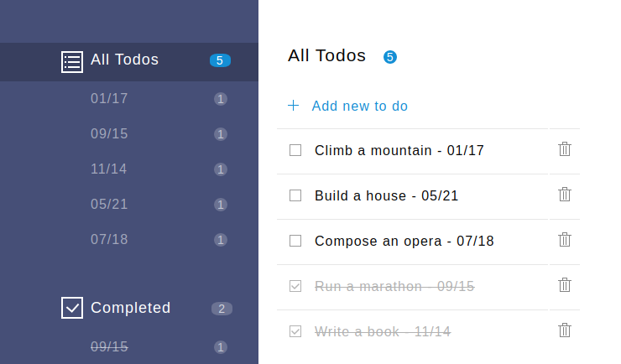Delete the Run a marathon todo

coord(565,285)
